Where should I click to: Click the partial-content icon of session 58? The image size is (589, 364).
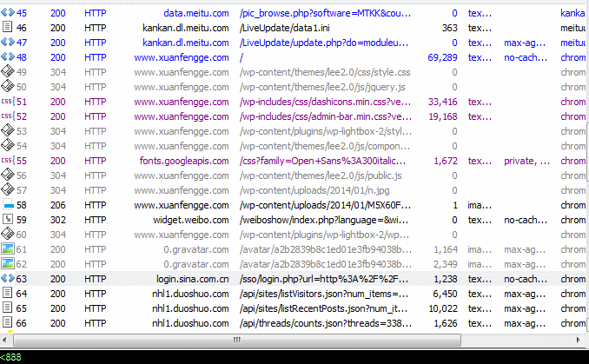coord(8,205)
